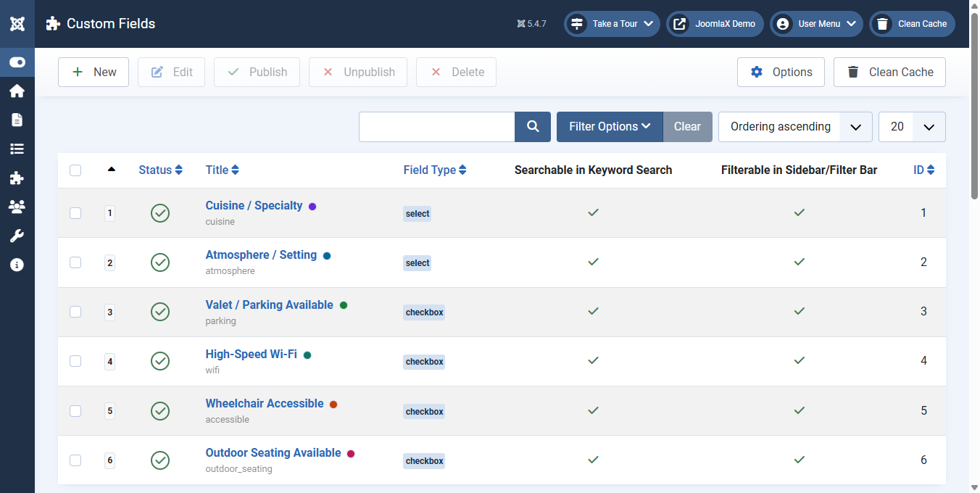The width and height of the screenshot is (980, 493).
Task: Click published status icon for Valet / Parking Available
Action: point(160,312)
